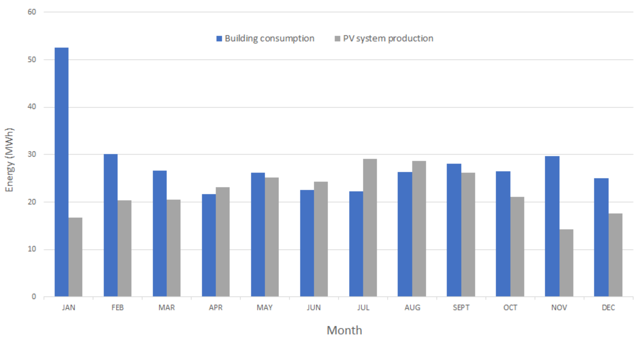
Task: Click the gray PV system production legend swatch
Action: point(337,38)
